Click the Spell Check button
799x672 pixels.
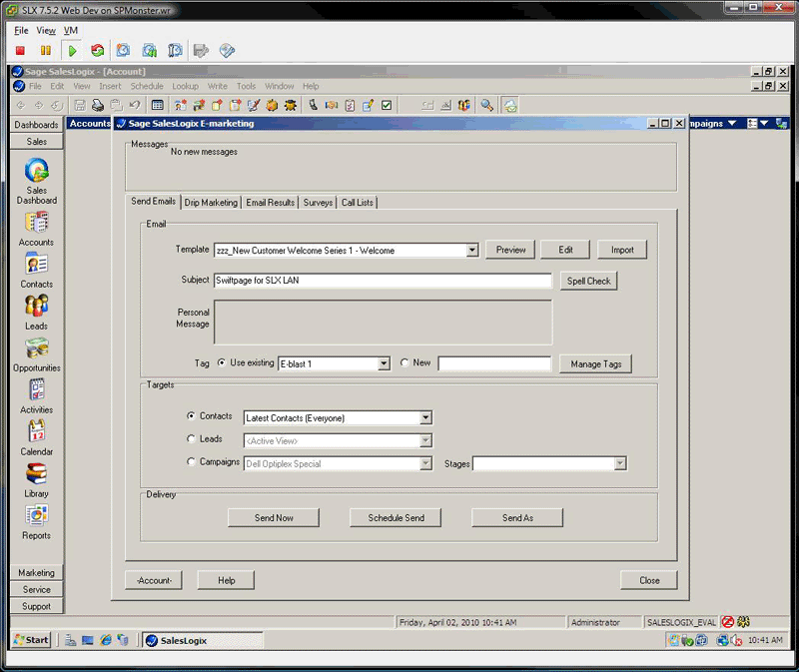click(x=588, y=281)
